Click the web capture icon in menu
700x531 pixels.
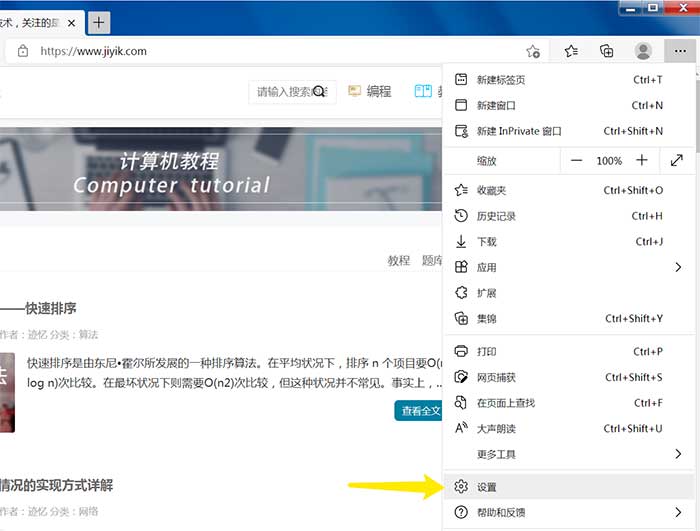coord(461,377)
